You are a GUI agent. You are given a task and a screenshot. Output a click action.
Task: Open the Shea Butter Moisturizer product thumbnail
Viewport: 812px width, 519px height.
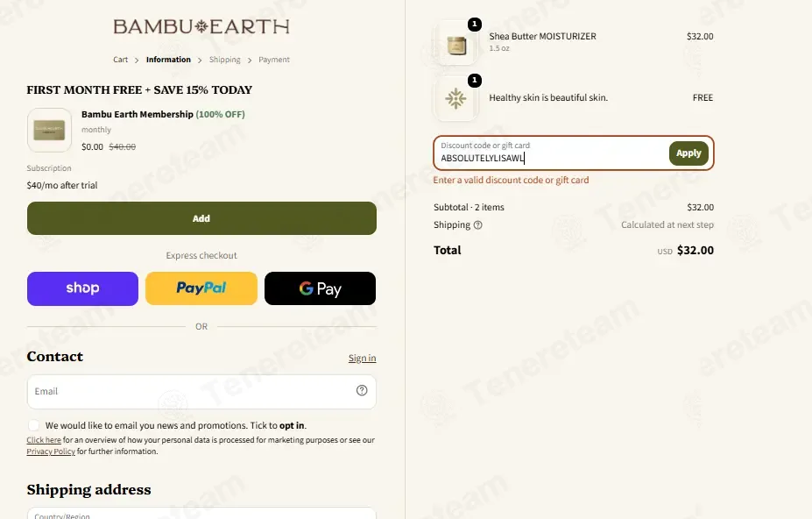pos(455,43)
